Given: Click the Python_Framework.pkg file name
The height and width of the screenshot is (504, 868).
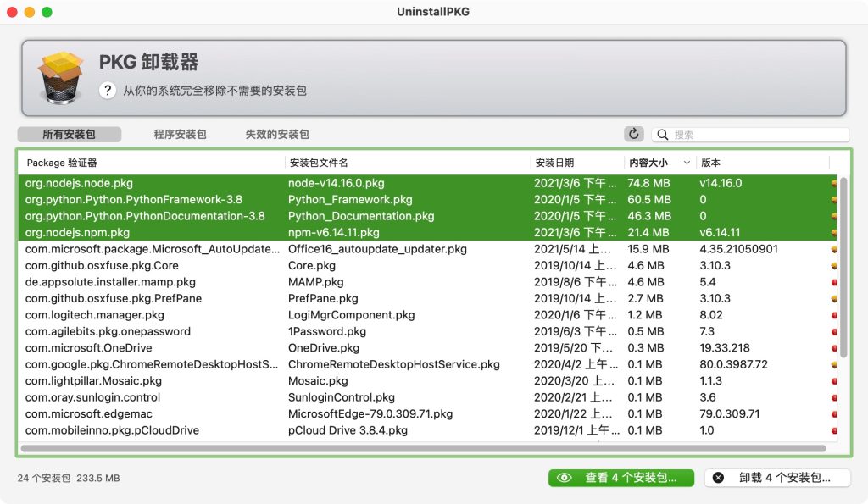Looking at the screenshot, I should pos(350,200).
